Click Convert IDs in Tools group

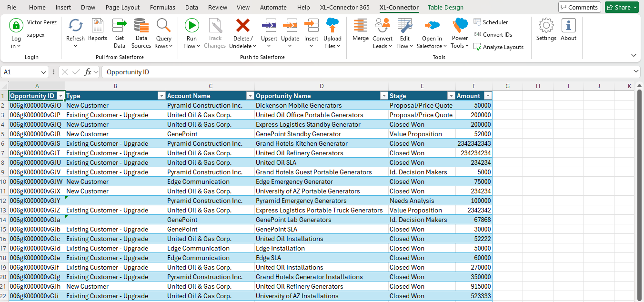click(493, 34)
